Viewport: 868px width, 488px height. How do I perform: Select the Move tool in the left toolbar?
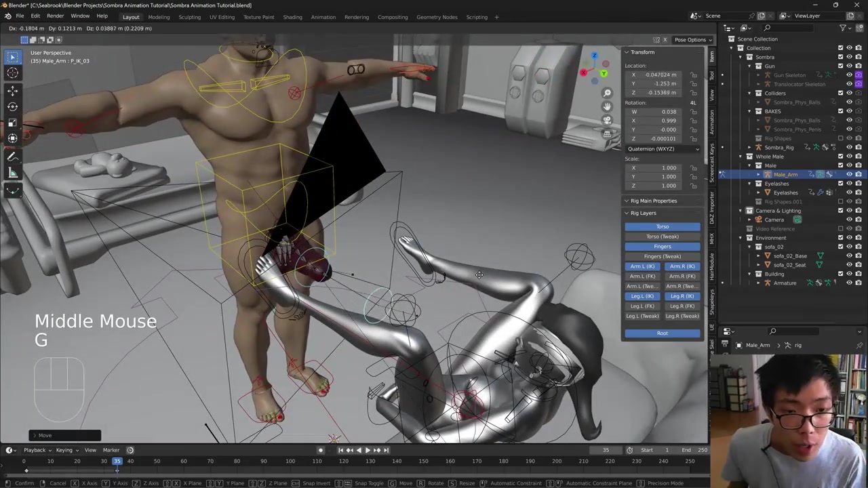12,90
